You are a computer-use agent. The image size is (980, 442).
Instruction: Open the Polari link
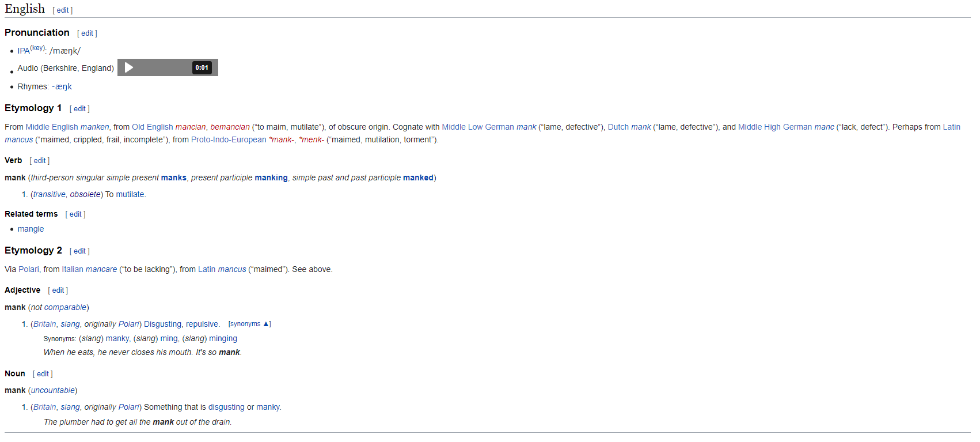pos(28,269)
